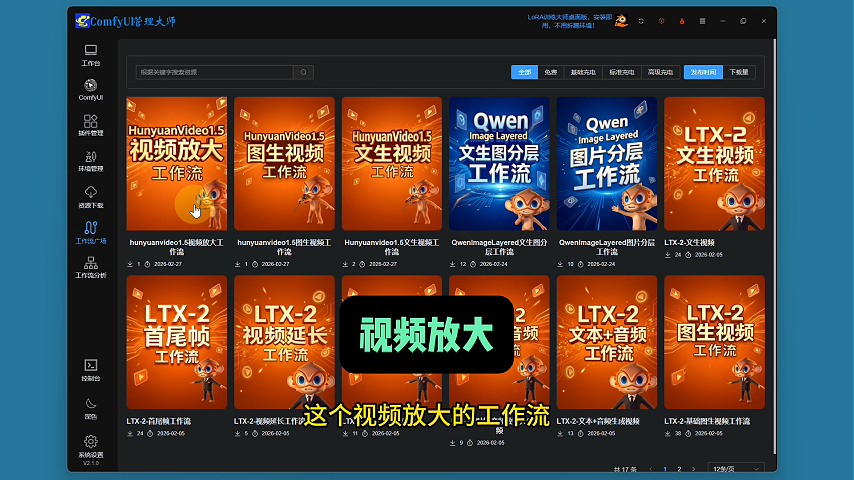Open the 工作台 workbench sidebar icon

(x=90, y=56)
